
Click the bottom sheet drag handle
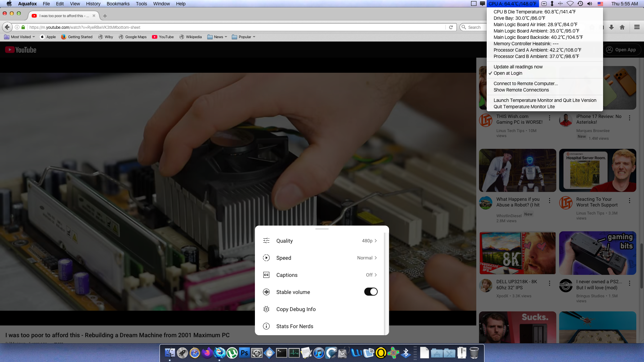322,229
